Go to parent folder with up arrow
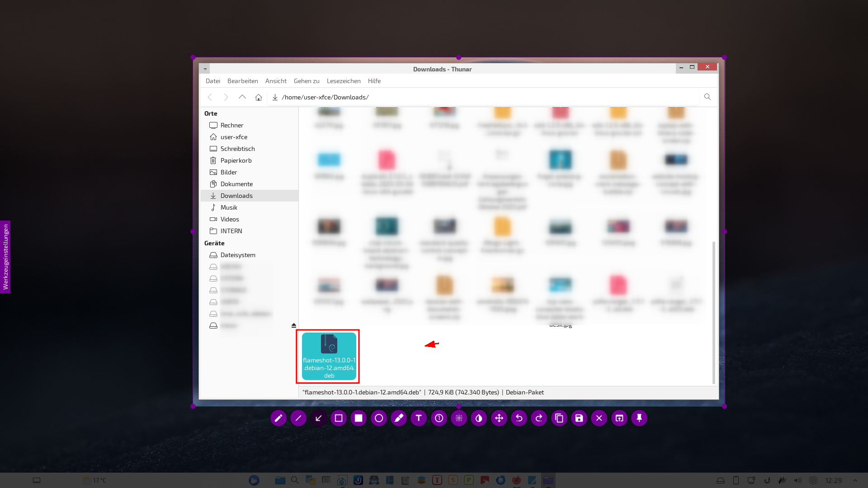This screenshot has width=868, height=488. [x=242, y=97]
